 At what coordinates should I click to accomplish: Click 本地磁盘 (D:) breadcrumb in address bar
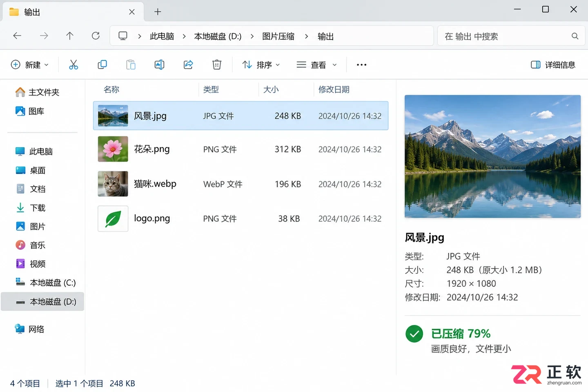pos(218,36)
